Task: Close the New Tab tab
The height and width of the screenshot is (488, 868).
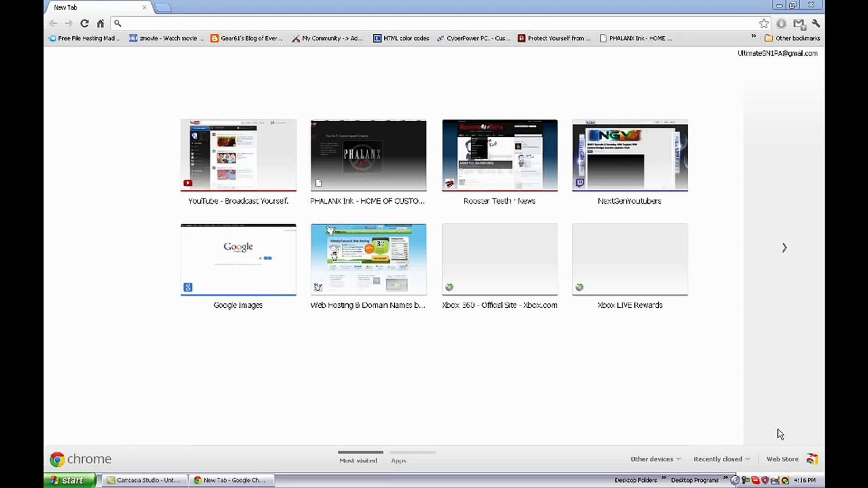Action: click(144, 7)
